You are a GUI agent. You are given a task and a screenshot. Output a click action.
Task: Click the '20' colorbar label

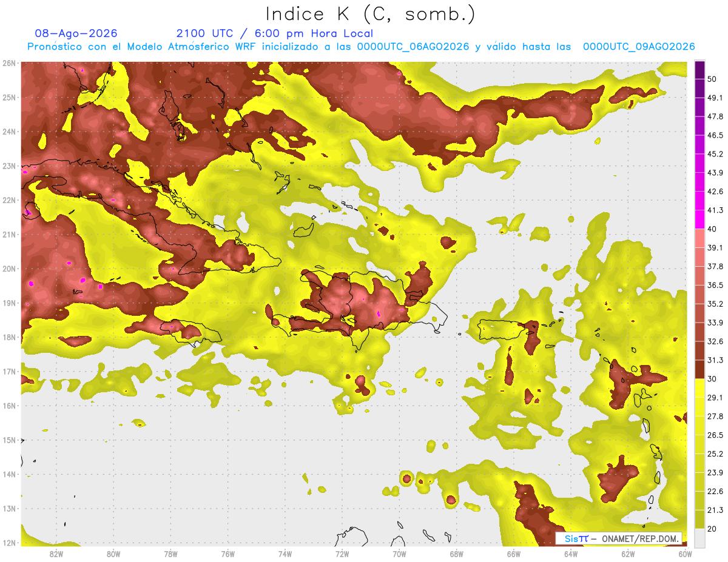(713, 528)
